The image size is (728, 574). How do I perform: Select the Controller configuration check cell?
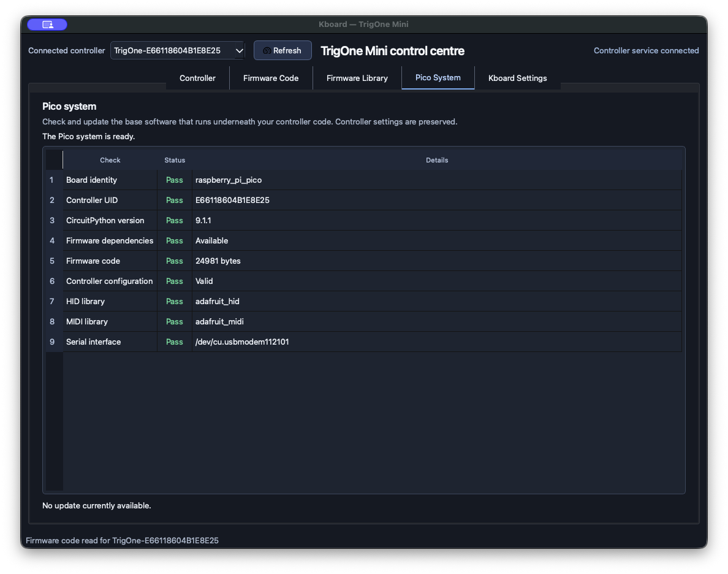click(x=110, y=281)
